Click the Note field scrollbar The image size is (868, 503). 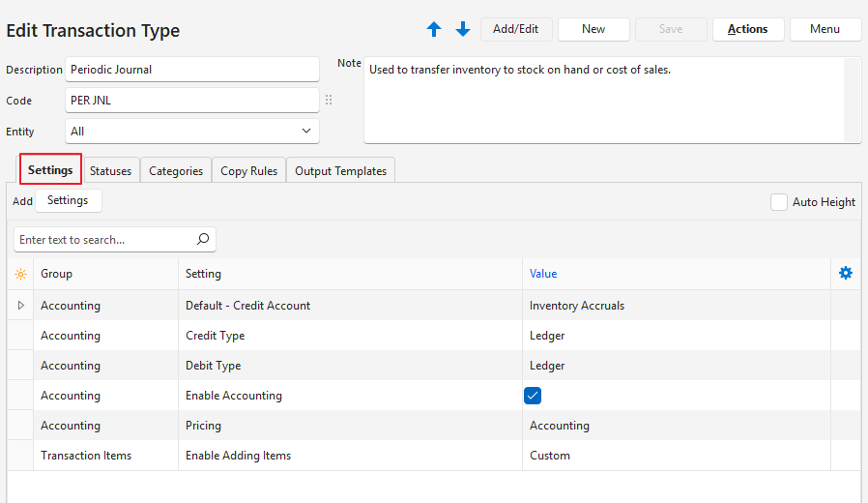(852, 100)
